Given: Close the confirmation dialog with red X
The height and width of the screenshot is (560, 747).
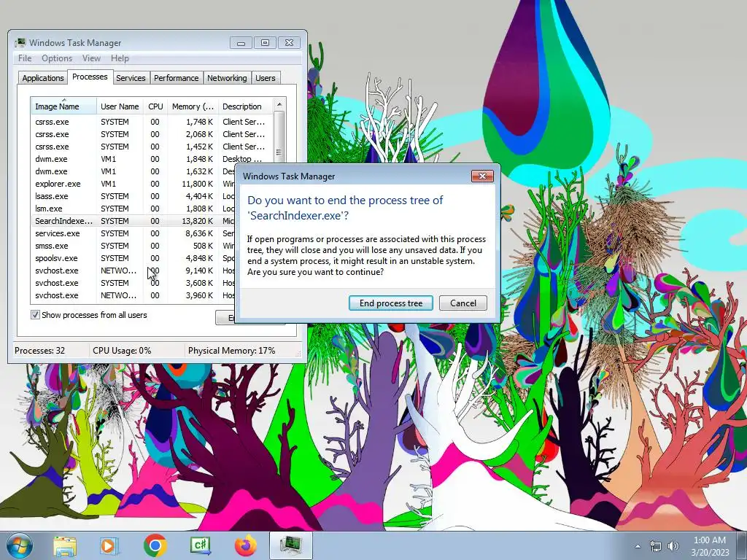Looking at the screenshot, I should pos(482,176).
